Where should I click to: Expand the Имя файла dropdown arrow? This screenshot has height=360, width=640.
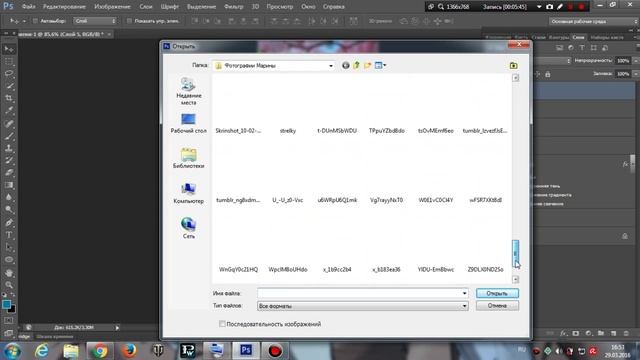coord(464,293)
